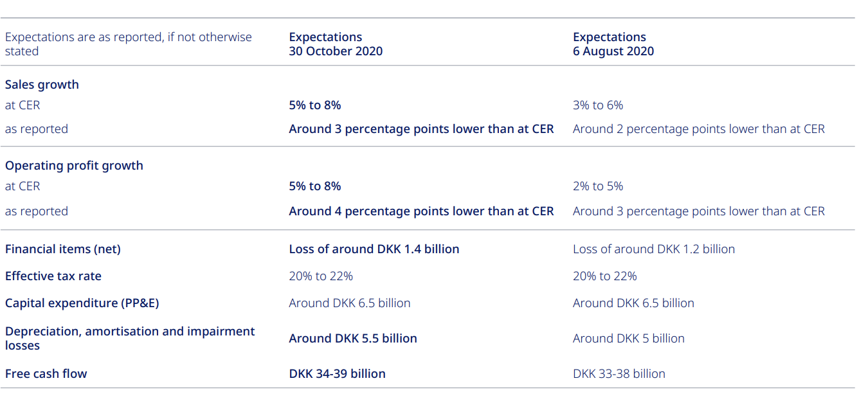This screenshot has height=401, width=868.
Task: Click 'Loss of around DKK 1.2 billion'
Action: [653, 249]
